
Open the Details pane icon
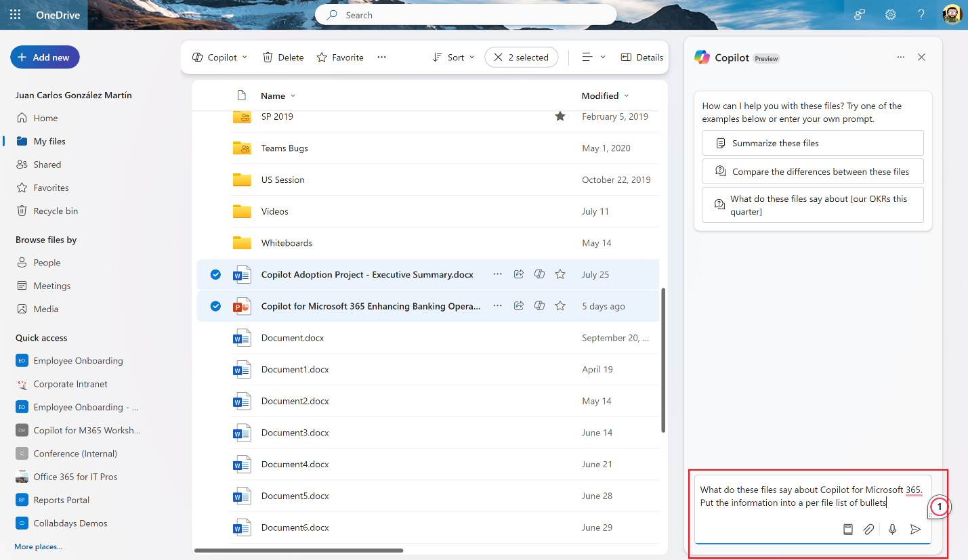pos(641,57)
